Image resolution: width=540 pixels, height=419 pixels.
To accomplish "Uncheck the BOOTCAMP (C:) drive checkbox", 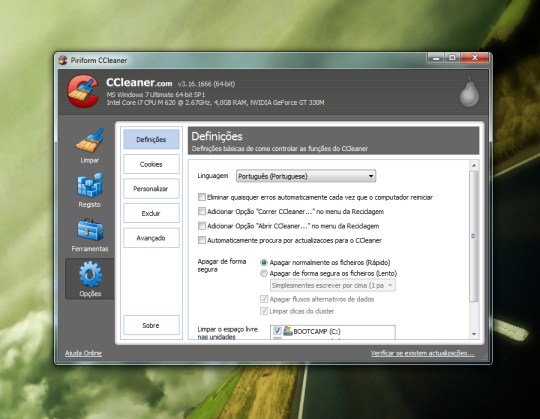I will pyautogui.click(x=278, y=331).
